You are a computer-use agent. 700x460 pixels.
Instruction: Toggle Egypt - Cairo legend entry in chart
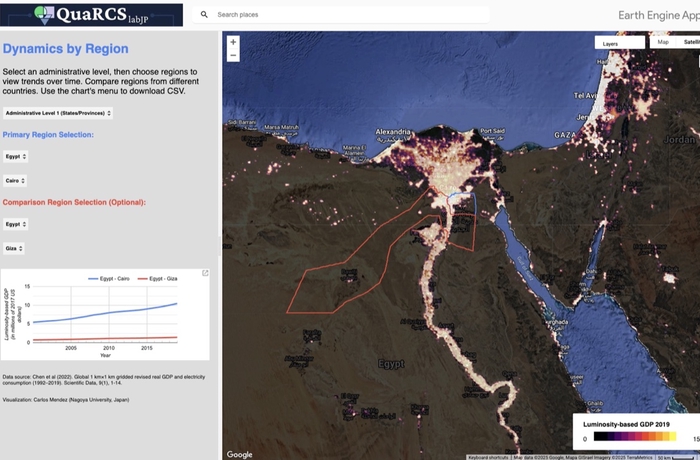pos(110,278)
